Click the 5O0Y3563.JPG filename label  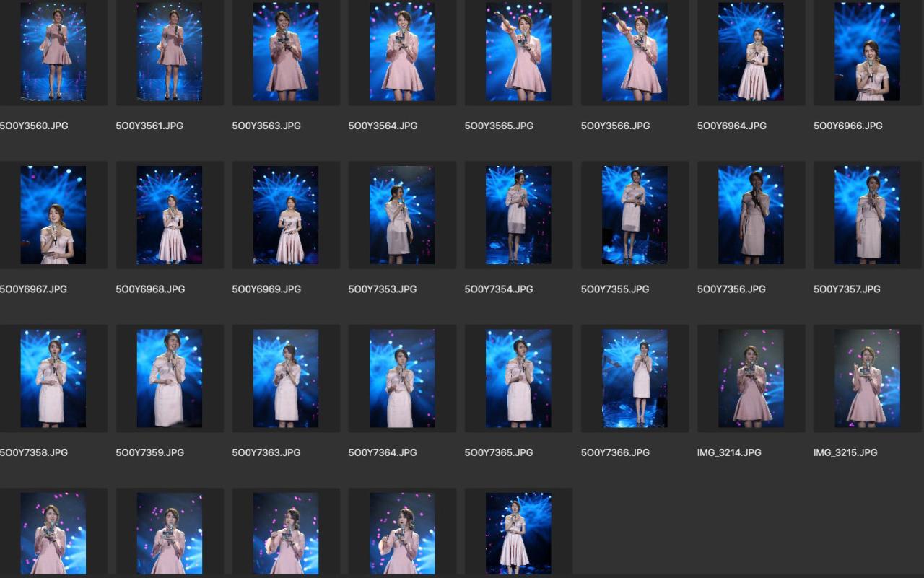point(266,126)
